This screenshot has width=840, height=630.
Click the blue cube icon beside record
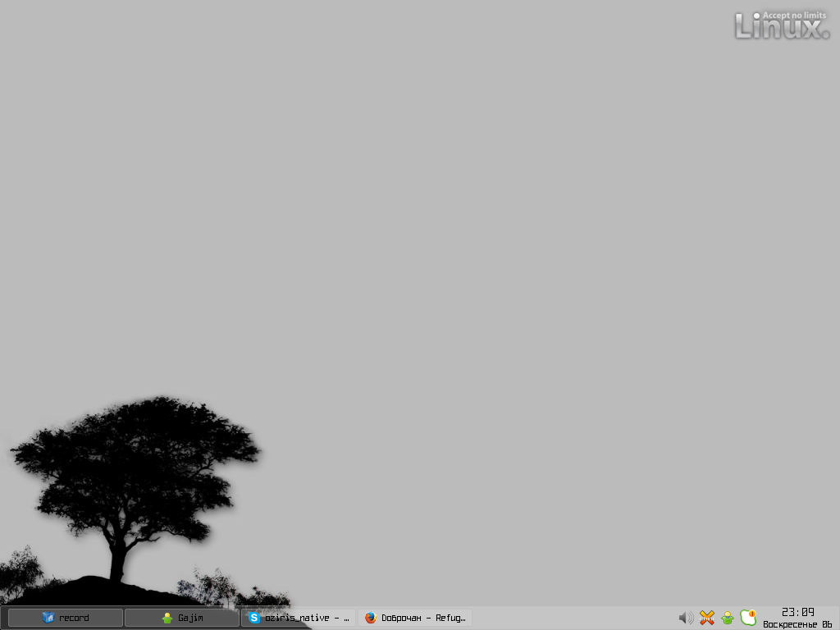48,618
